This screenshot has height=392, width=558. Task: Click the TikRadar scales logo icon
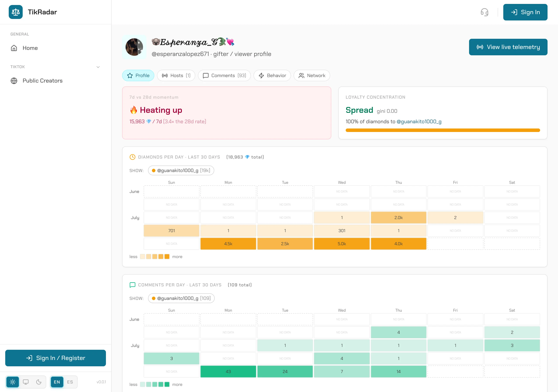pos(15,12)
